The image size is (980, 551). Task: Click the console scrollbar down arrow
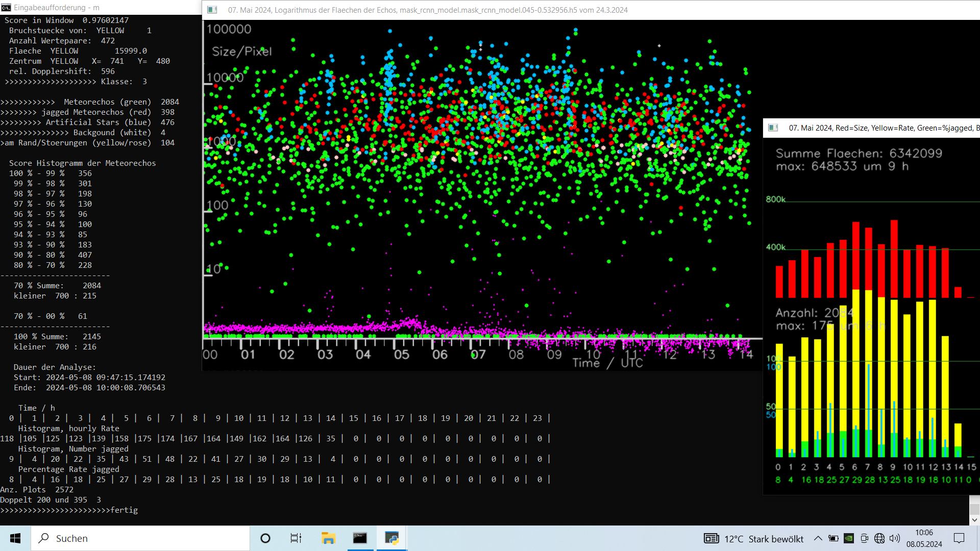point(974,520)
